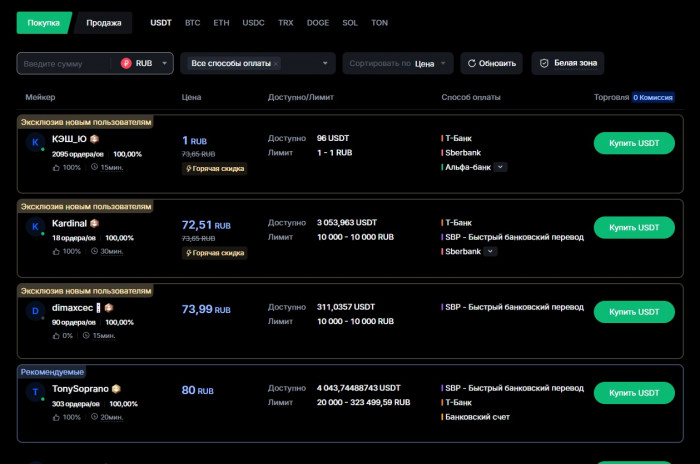Open the Kardinal maker name
Screen dimensions: 700x464
(69, 223)
